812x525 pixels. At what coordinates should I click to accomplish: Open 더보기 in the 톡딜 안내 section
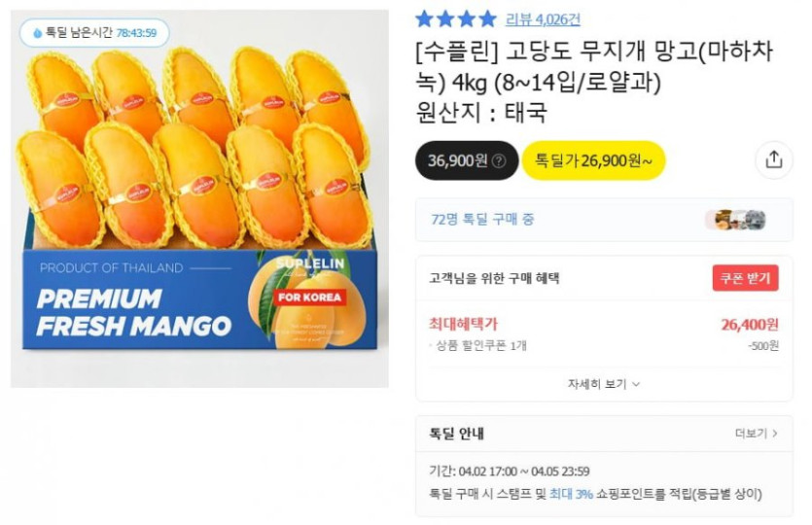(x=757, y=433)
